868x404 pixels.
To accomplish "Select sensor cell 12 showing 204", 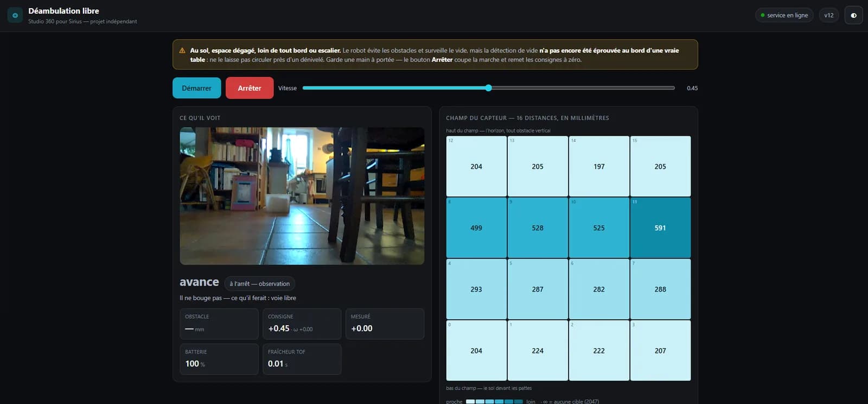I will 476,166.
